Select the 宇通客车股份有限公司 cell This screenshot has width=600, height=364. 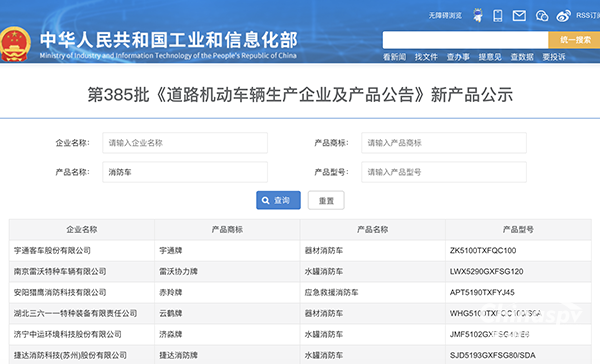point(82,251)
